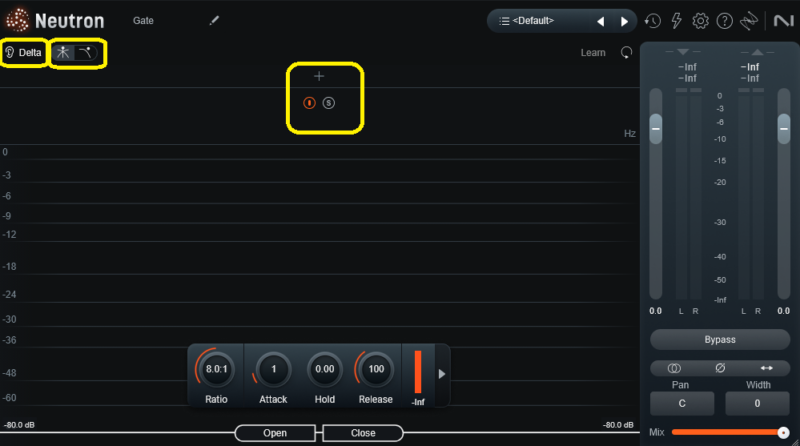Toggle the Delta listen button
The image size is (800, 446).
coord(24,52)
